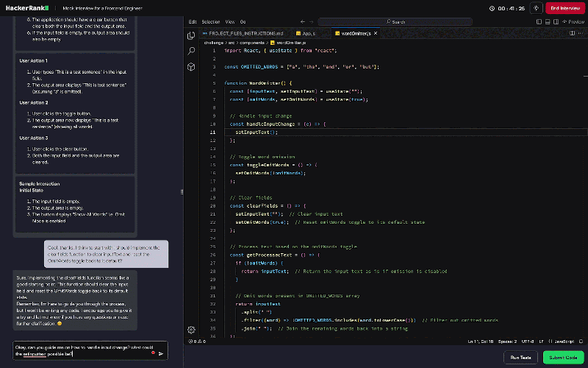Viewport: 588px width, 368px height.
Task: Click the Submit Code button
Action: click(x=563, y=357)
